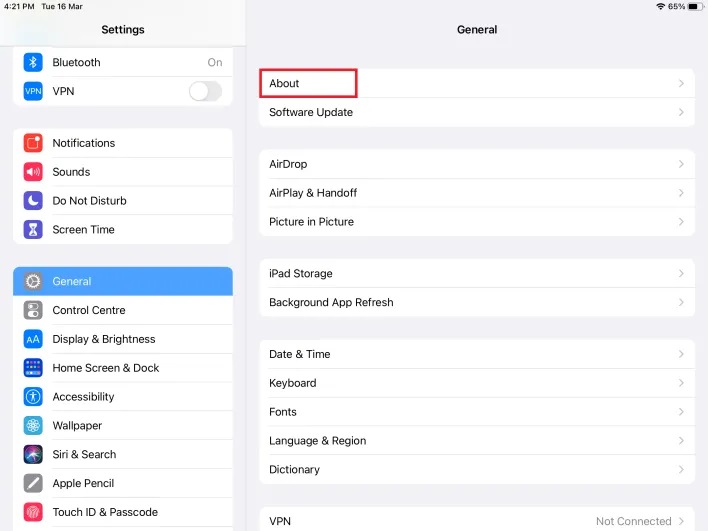708x531 pixels.
Task: Select the Wallpaper flower icon
Action: (33, 426)
